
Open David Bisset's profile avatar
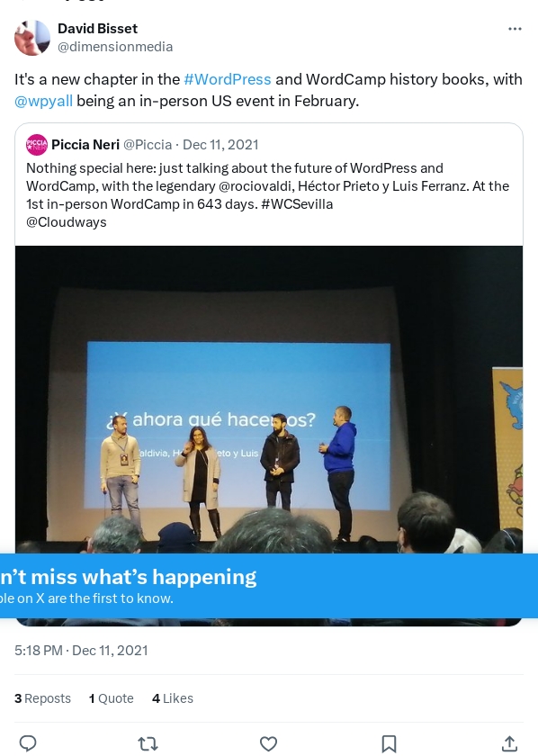click(32, 38)
